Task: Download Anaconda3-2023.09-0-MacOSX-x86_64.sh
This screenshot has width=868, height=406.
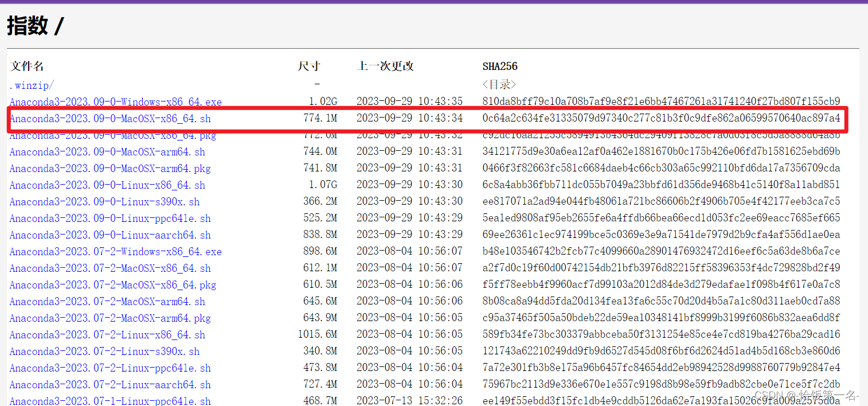Action: 110,119
